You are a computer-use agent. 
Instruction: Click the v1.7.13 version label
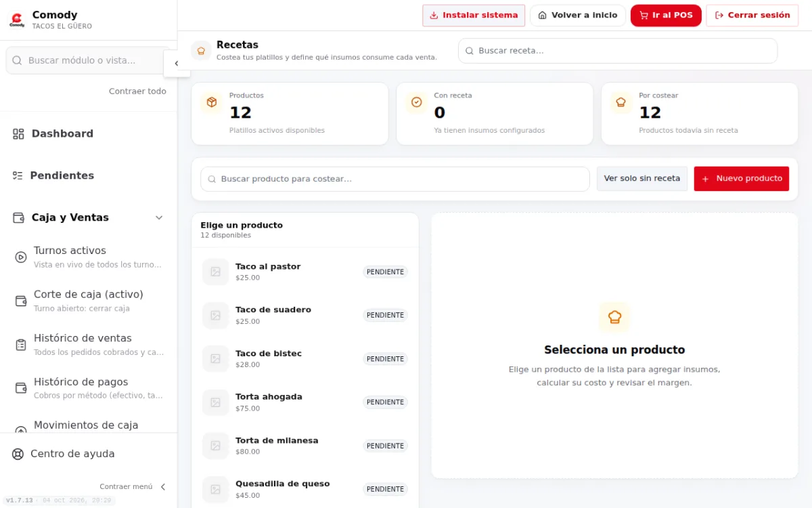click(x=20, y=501)
